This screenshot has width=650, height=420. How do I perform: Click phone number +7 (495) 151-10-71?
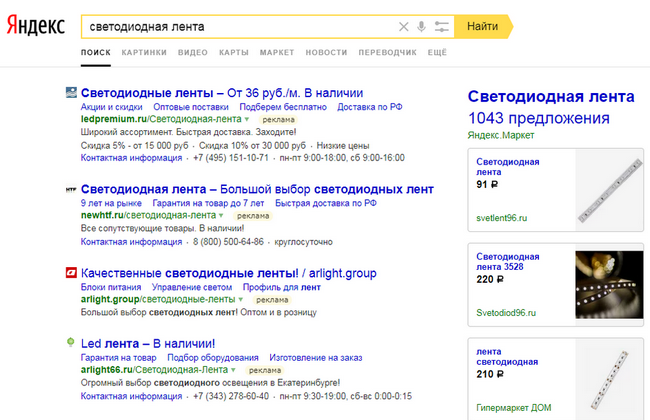[231, 158]
